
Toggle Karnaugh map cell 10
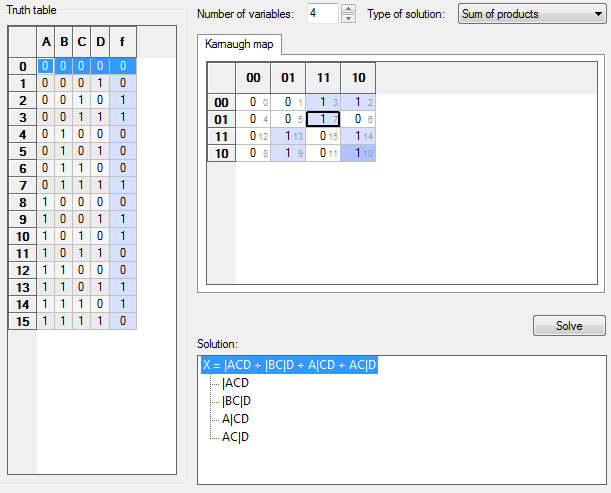pyautogui.click(x=358, y=153)
